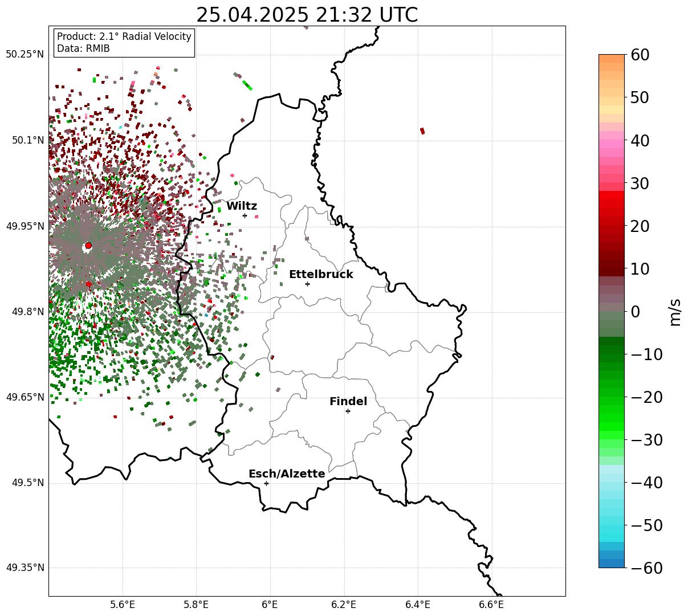Click the colorbar value −60
The image size is (688, 616).
[647, 568]
